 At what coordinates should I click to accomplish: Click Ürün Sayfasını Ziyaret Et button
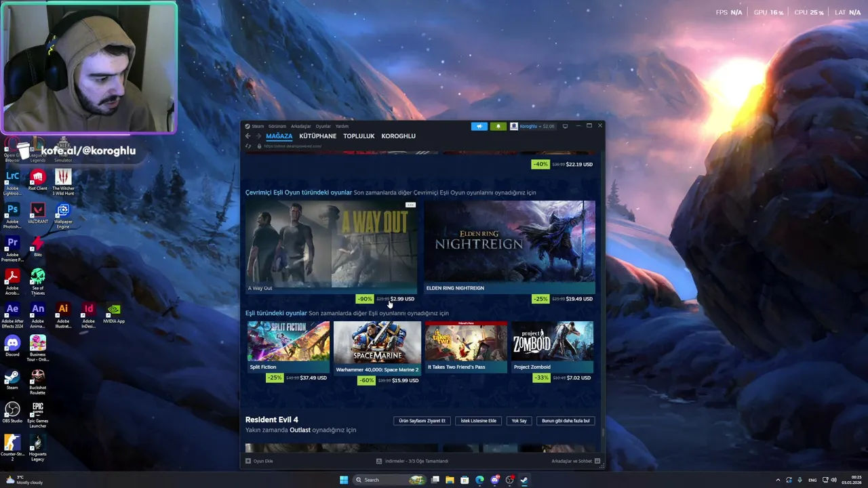[x=422, y=421]
